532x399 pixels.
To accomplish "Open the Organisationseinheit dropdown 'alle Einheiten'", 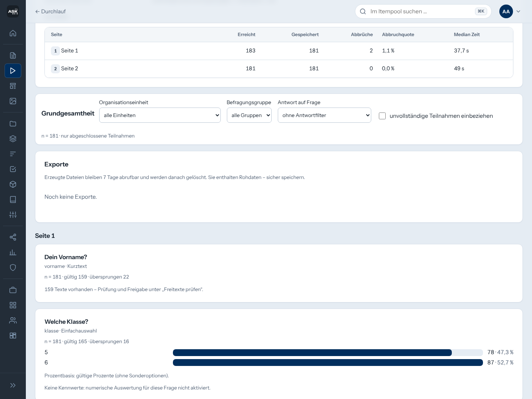I will (160, 115).
